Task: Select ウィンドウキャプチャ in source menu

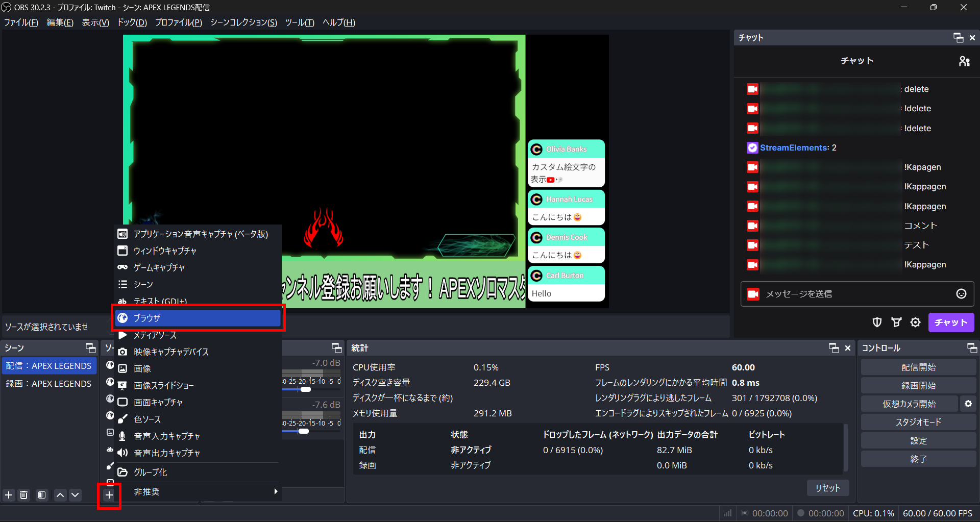Action: 198,251
